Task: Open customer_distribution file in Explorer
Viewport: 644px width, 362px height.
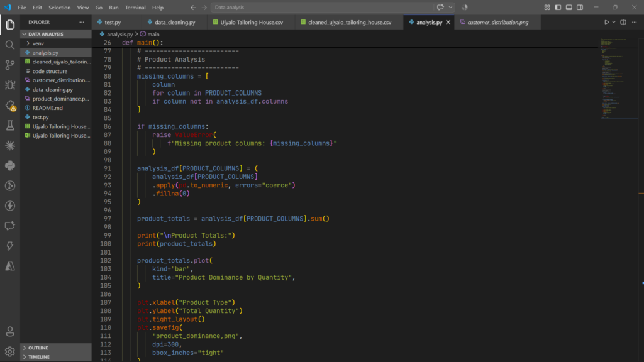Action: click(x=56, y=80)
